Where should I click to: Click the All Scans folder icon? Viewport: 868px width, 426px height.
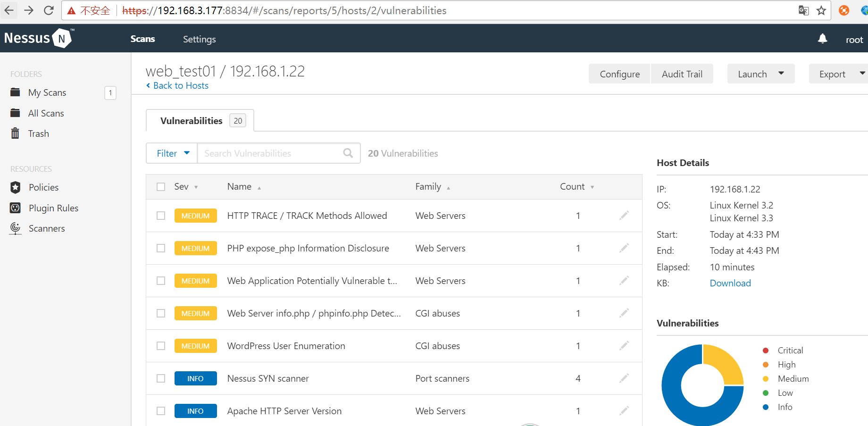(x=15, y=113)
